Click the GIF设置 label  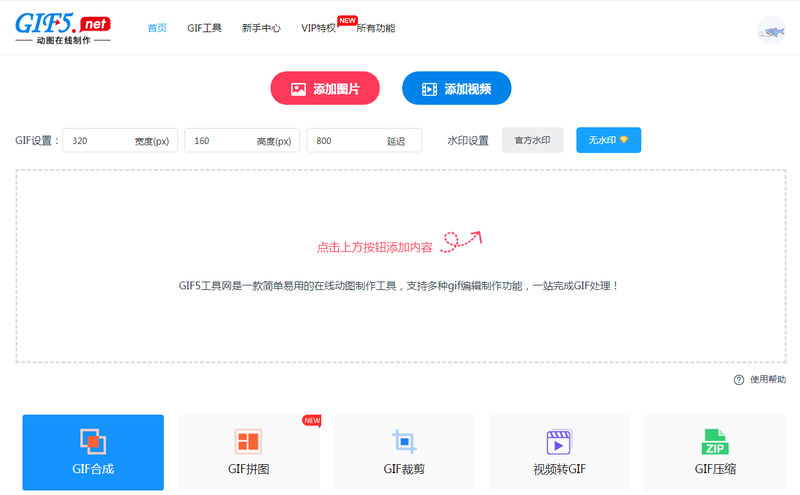click(x=37, y=140)
